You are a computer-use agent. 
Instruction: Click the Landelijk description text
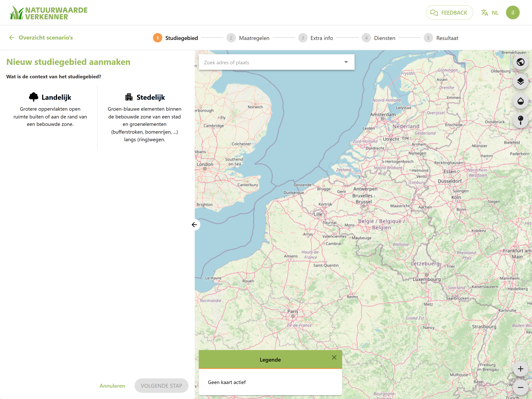coord(50,117)
